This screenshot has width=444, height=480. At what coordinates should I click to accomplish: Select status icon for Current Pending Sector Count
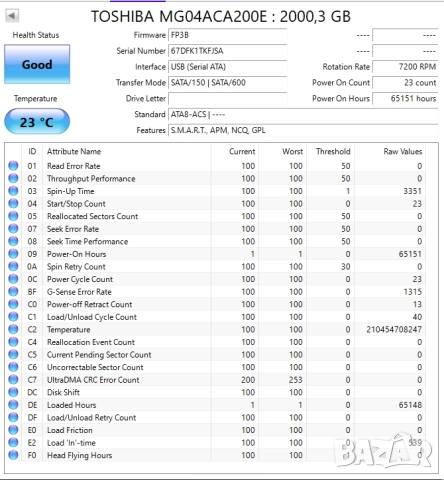[13, 354]
